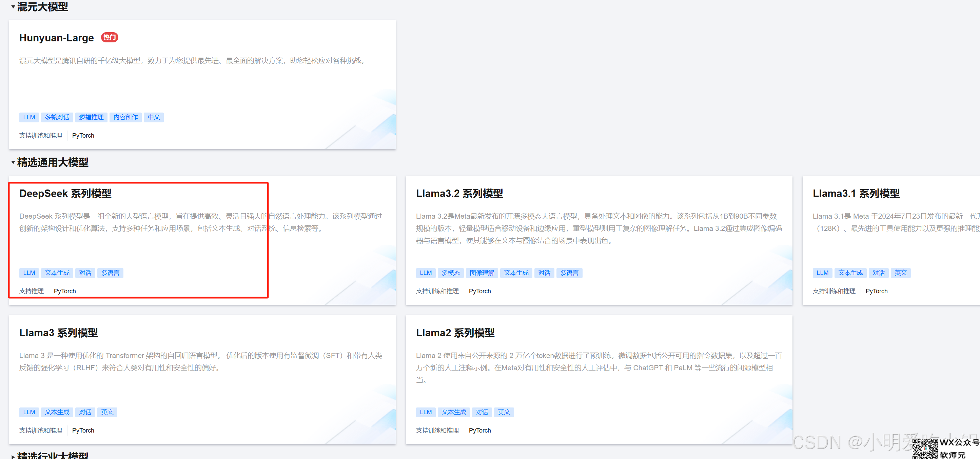
Task: Click the LLM tag on Llama3 card
Action: tap(29, 412)
